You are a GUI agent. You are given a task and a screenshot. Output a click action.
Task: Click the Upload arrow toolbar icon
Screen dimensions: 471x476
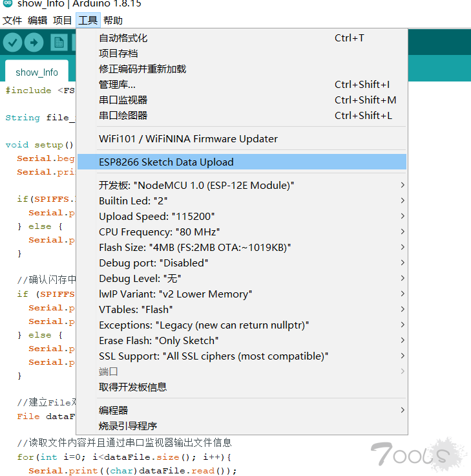click(34, 42)
